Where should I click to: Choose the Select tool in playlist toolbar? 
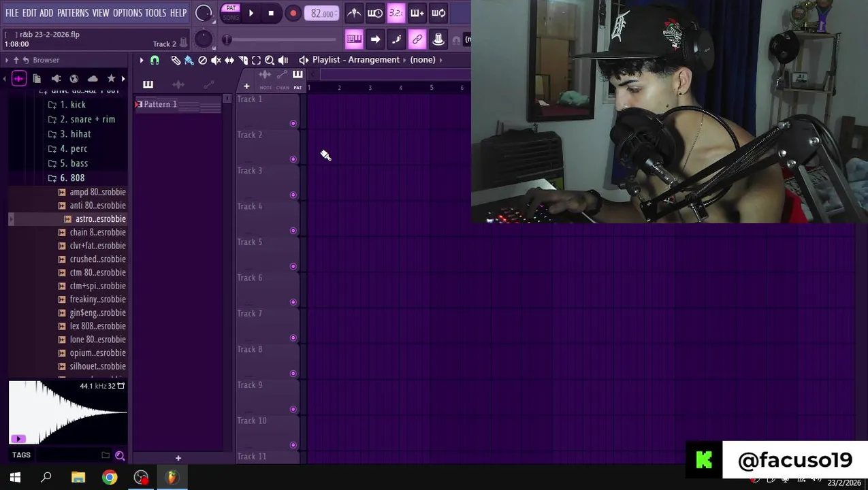point(256,60)
